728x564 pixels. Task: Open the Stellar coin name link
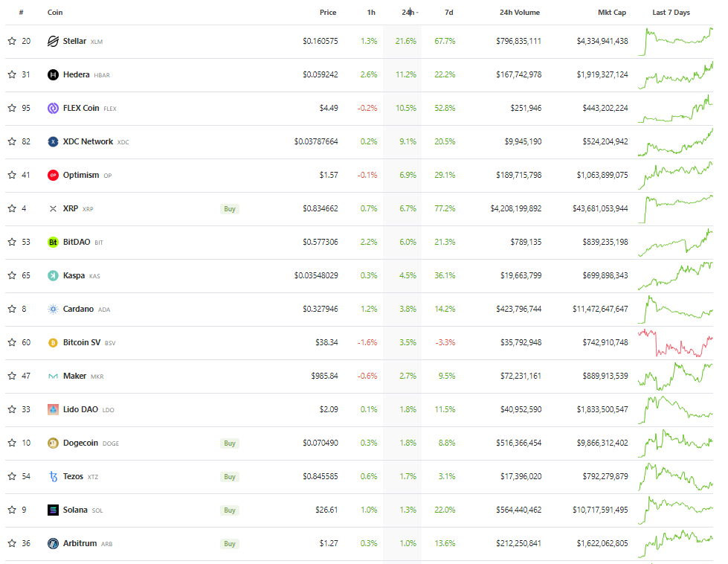click(74, 41)
